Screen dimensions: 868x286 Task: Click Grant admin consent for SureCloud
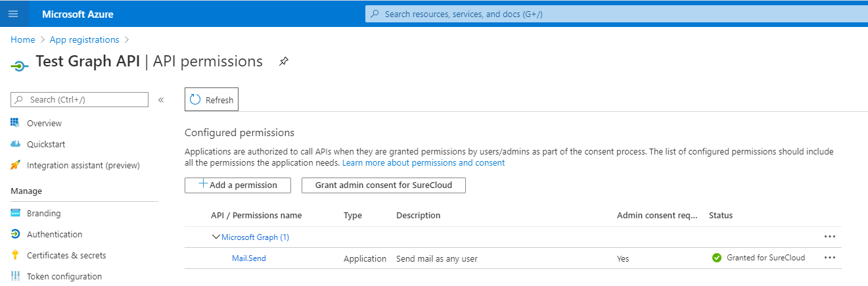click(x=384, y=185)
